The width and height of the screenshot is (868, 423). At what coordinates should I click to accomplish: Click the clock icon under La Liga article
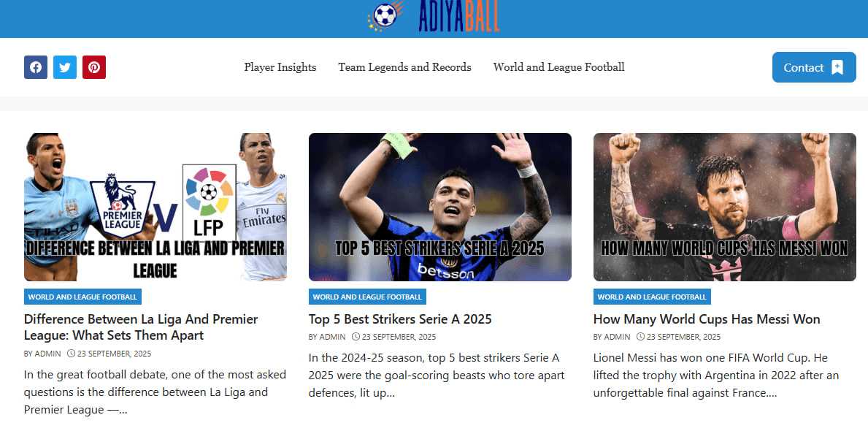click(x=71, y=354)
